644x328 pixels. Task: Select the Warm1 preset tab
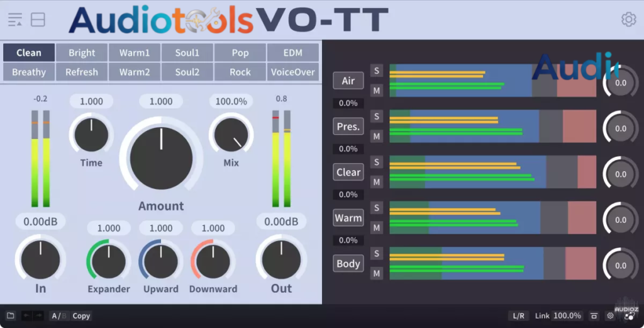(135, 53)
